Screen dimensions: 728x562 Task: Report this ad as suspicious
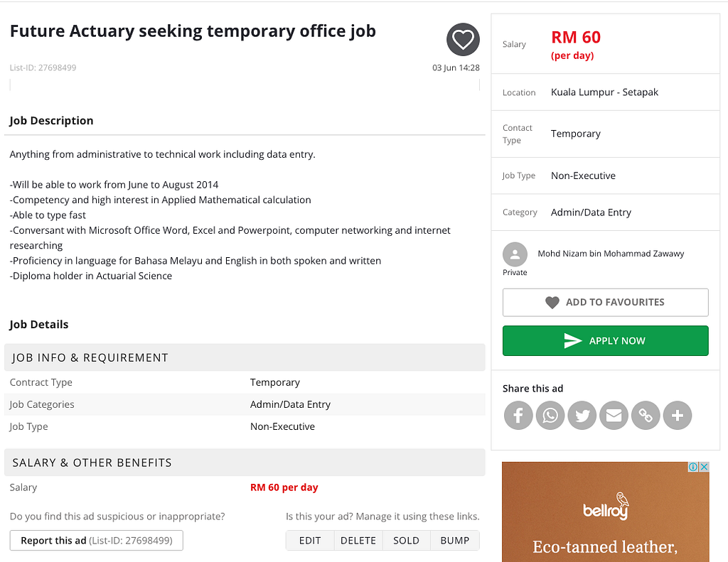pyautogui.click(x=97, y=541)
